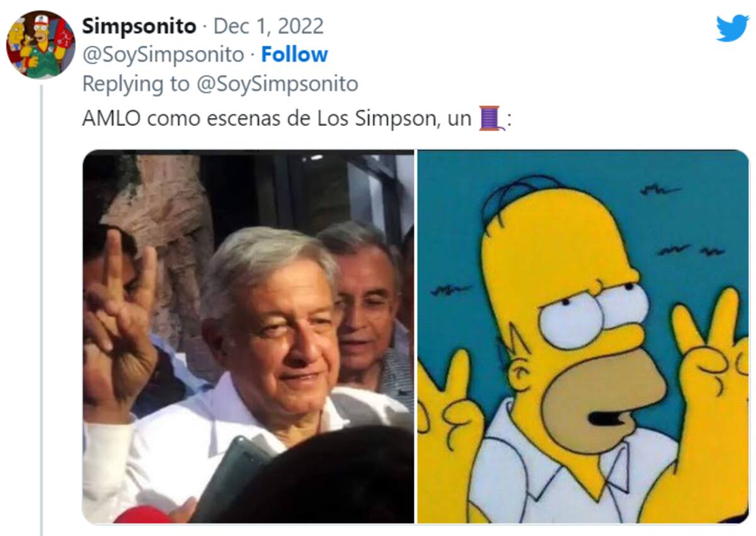Open the left photo of the peace-sign man

(248, 336)
